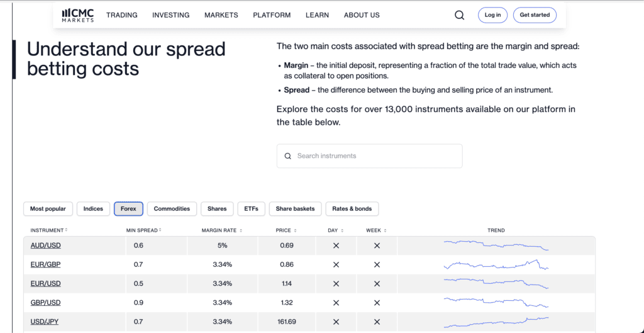Sort by the Week column header

tap(376, 230)
